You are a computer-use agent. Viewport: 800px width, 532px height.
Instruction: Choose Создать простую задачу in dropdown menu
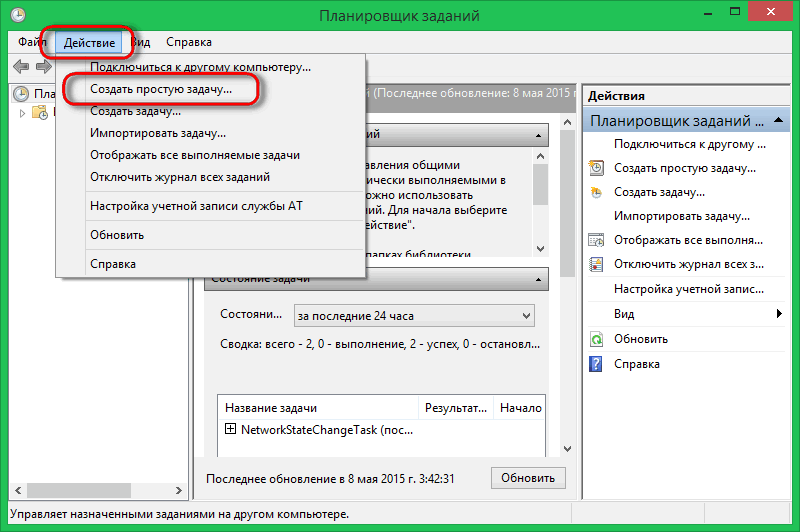pos(161,89)
